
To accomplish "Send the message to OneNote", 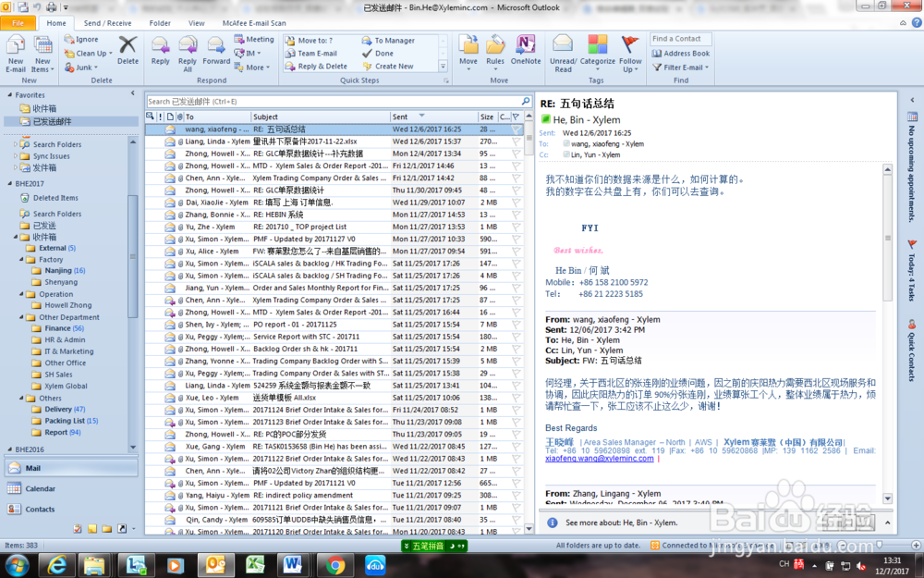I will [x=526, y=50].
